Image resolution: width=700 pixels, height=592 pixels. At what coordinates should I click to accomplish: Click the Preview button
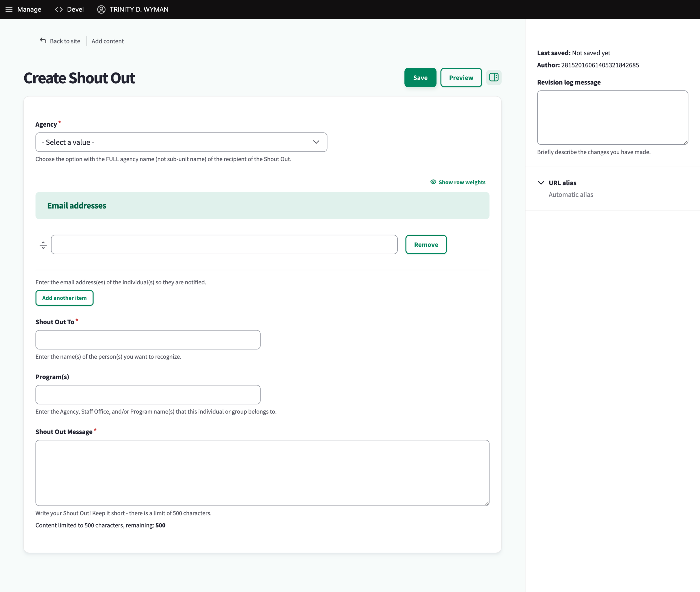tap(461, 78)
